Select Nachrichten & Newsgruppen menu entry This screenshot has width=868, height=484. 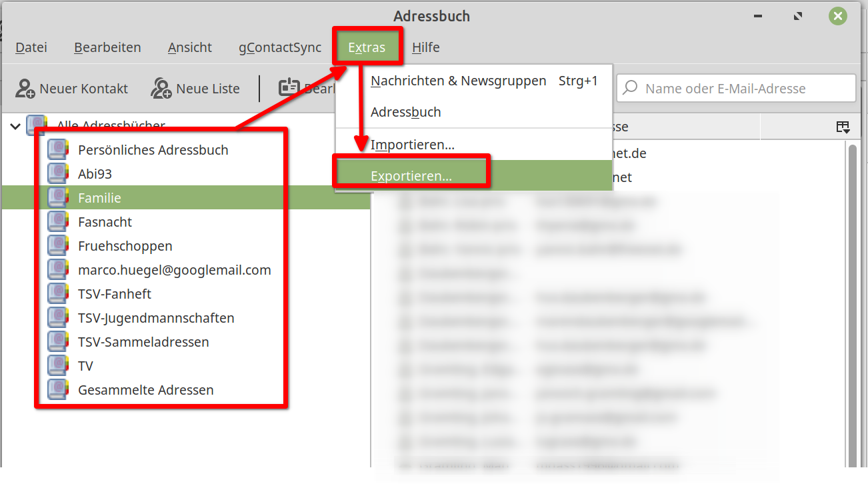point(459,81)
